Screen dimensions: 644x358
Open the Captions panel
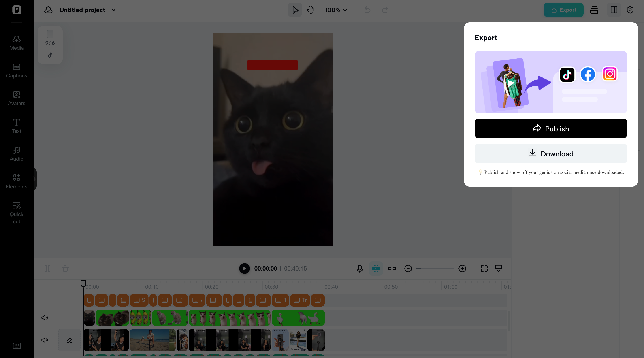(x=16, y=70)
